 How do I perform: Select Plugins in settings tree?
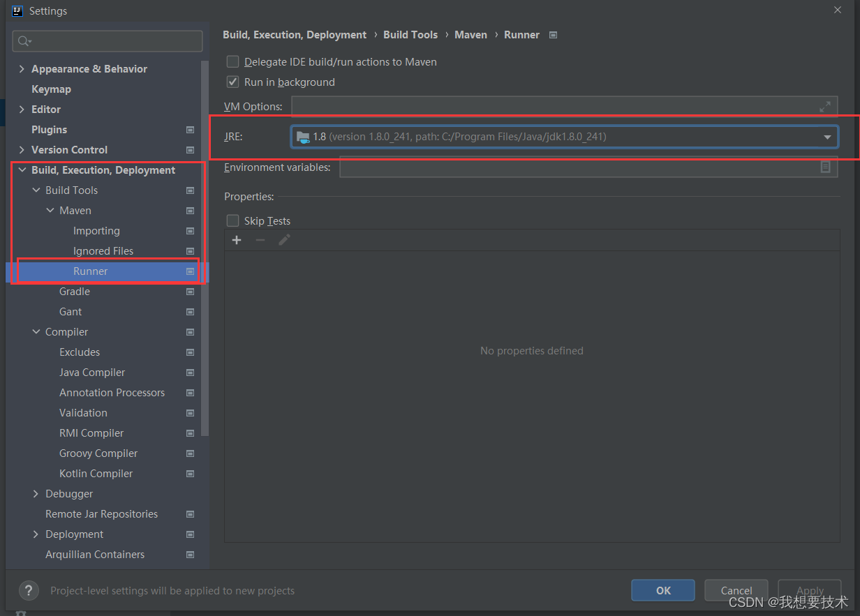[49, 130]
